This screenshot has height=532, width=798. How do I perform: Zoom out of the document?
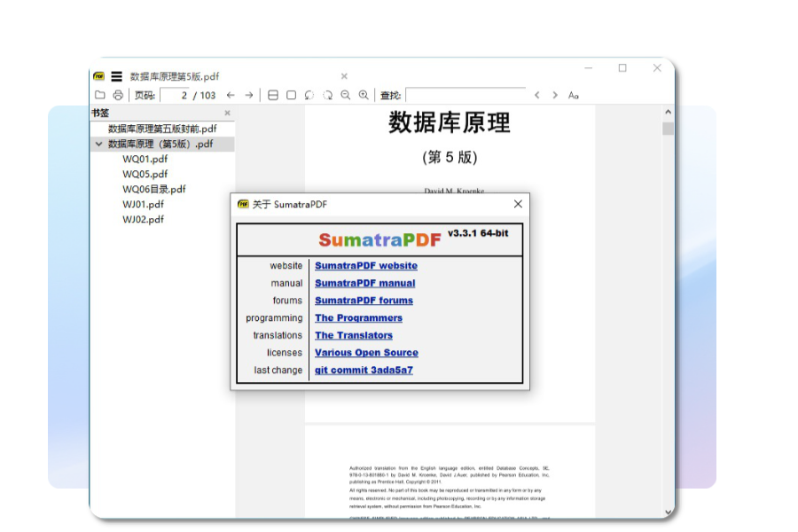(x=346, y=95)
